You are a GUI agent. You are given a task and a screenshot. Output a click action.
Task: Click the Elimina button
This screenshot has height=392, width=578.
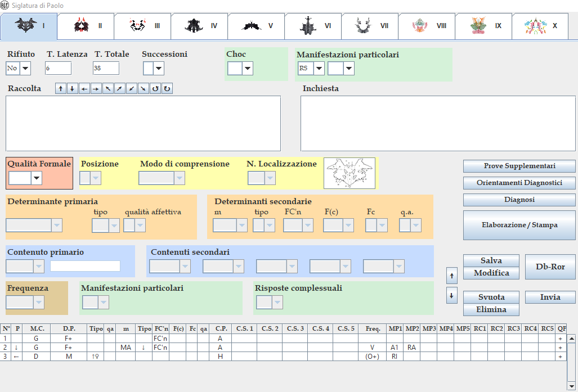[491, 309]
